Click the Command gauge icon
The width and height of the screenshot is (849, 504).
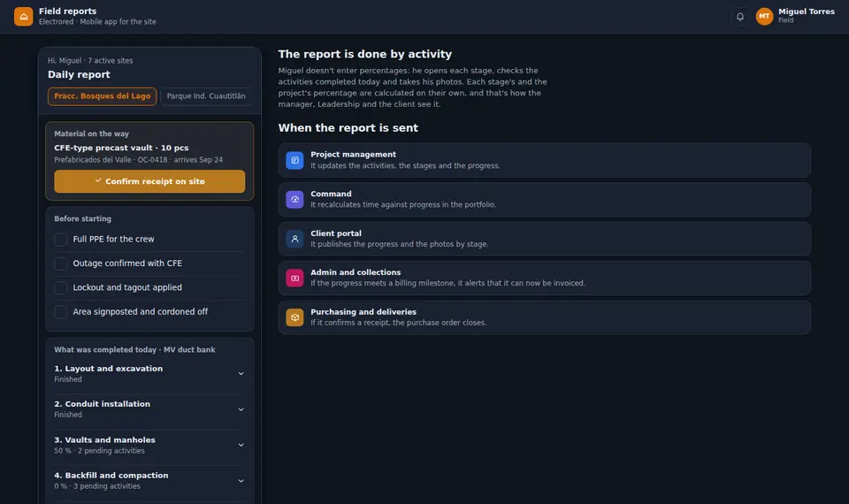pyautogui.click(x=294, y=200)
